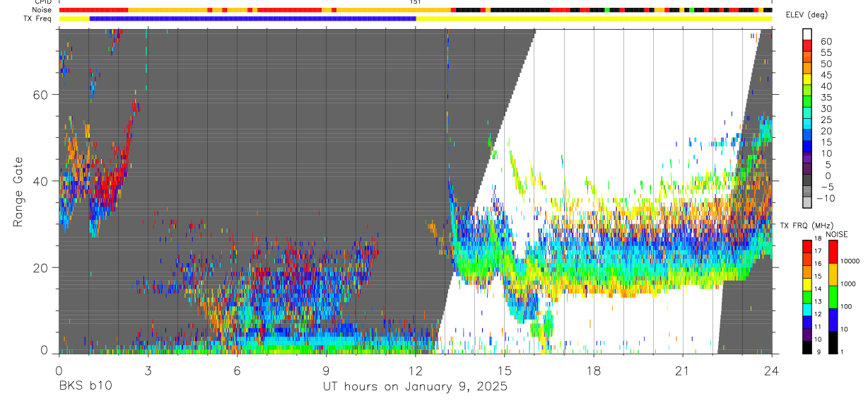This screenshot has height=401, width=868.
Task: Click the white top swatch of the ELEV colorbar
Action: tap(809, 34)
